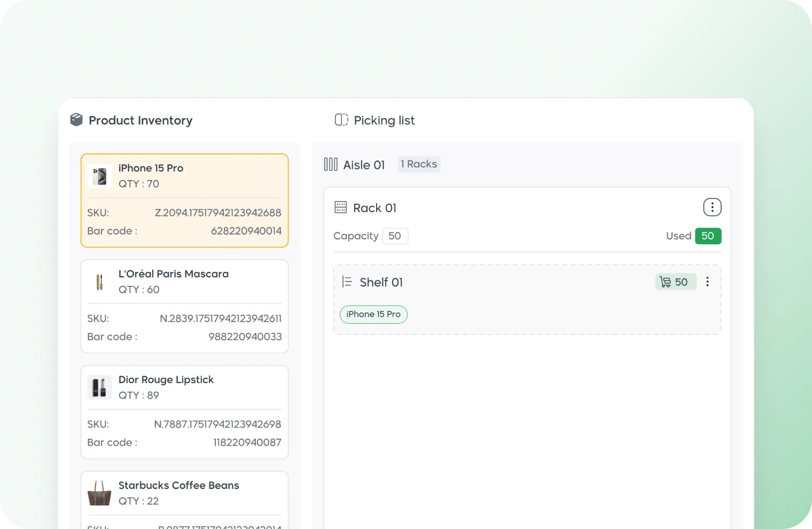Click the L'Oréal Paris Mascara thumbnail

(99, 282)
